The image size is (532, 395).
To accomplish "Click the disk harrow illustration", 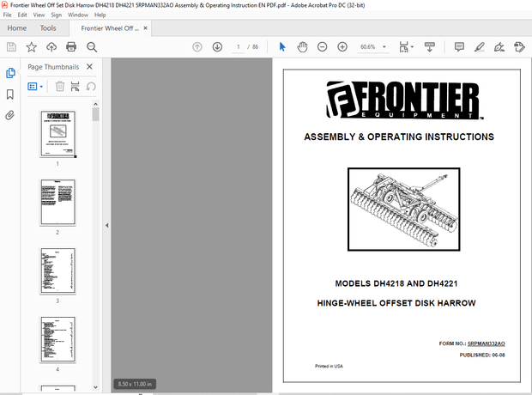I will tap(404, 210).
